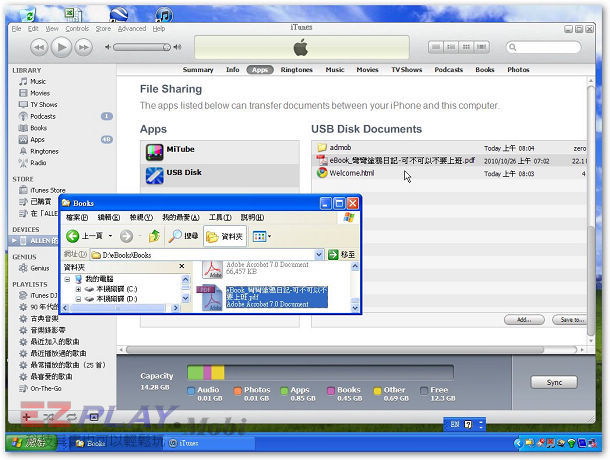This screenshot has height=460, width=610.
Task: Select the MiTube app in File Sharing
Action: click(x=220, y=152)
